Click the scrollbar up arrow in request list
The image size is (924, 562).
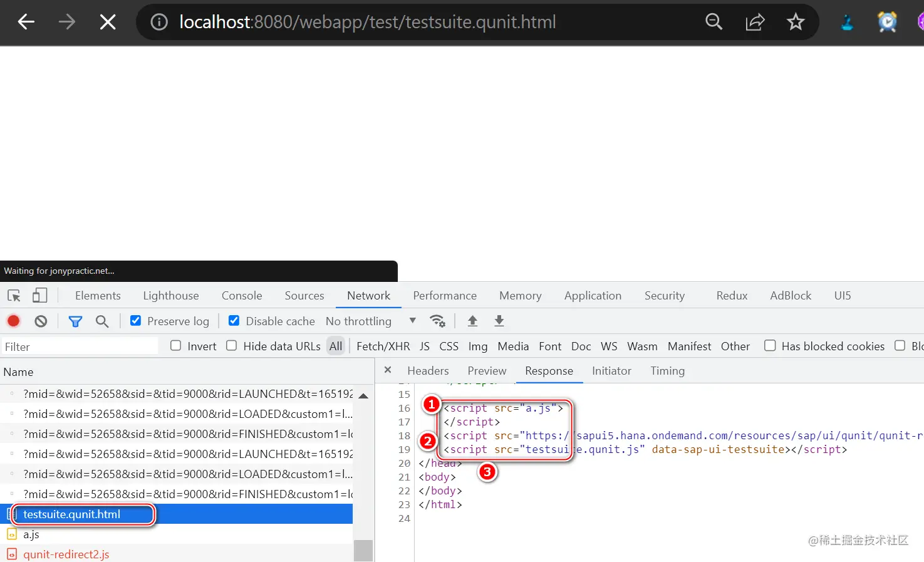pyautogui.click(x=363, y=396)
